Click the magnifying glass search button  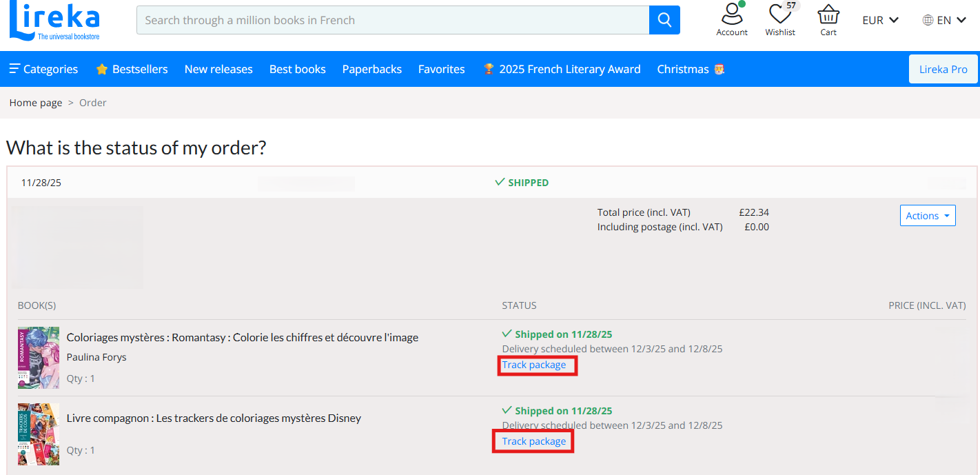[x=664, y=20]
